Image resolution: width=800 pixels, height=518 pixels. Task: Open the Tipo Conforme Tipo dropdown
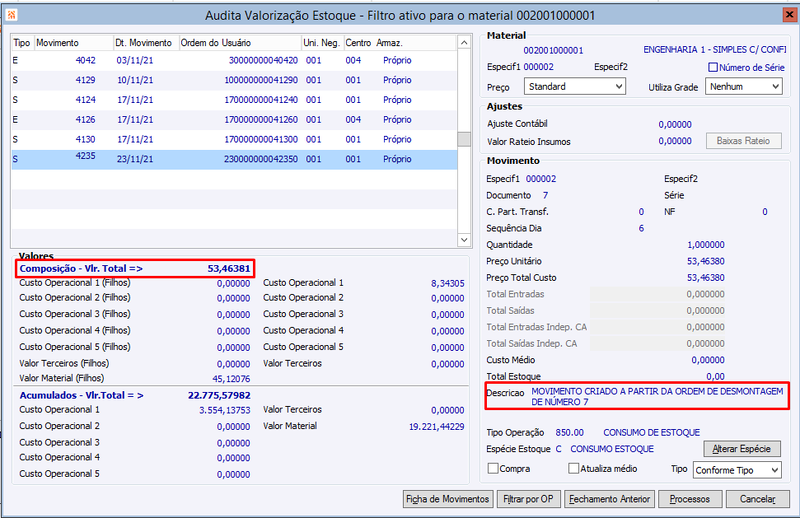(x=737, y=470)
